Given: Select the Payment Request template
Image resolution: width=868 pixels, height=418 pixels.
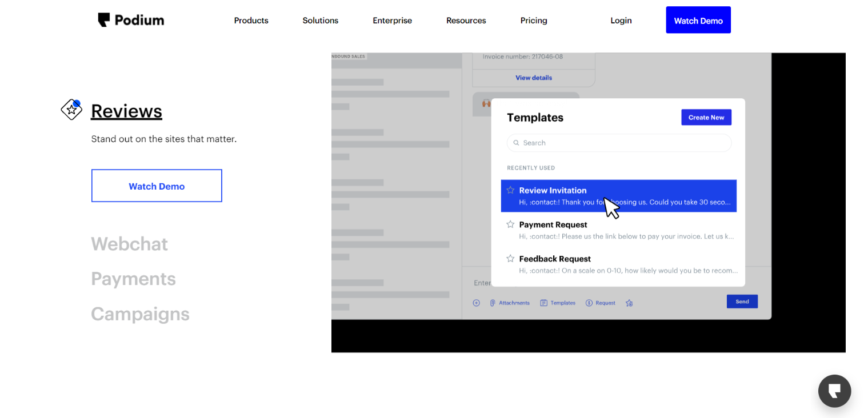Looking at the screenshot, I should pyautogui.click(x=619, y=230).
